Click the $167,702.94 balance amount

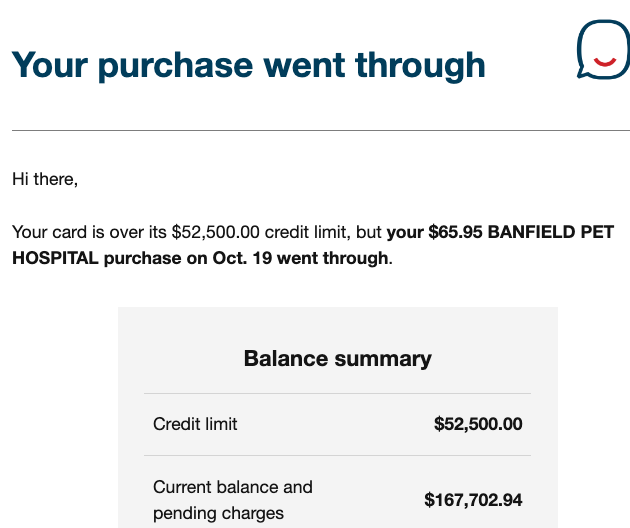pos(473,500)
